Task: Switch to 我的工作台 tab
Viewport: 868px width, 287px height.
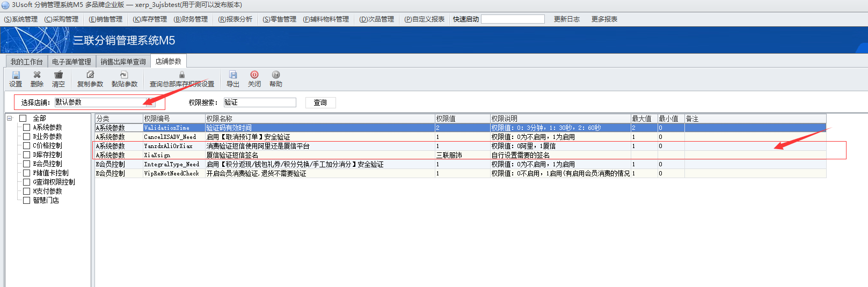Action: pos(26,62)
